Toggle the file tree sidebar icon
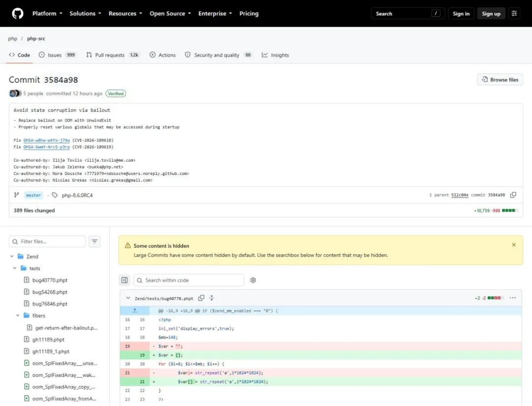532x406 pixels. click(x=125, y=280)
